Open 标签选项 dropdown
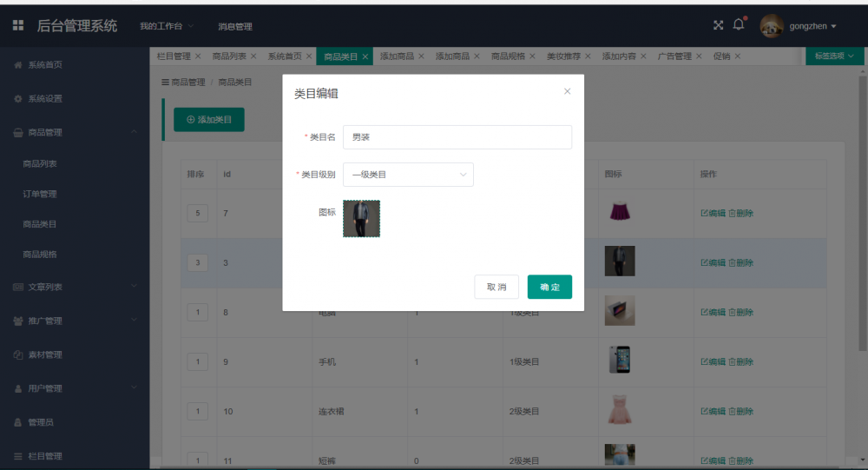Image resolution: width=868 pixels, height=470 pixels. coord(833,56)
